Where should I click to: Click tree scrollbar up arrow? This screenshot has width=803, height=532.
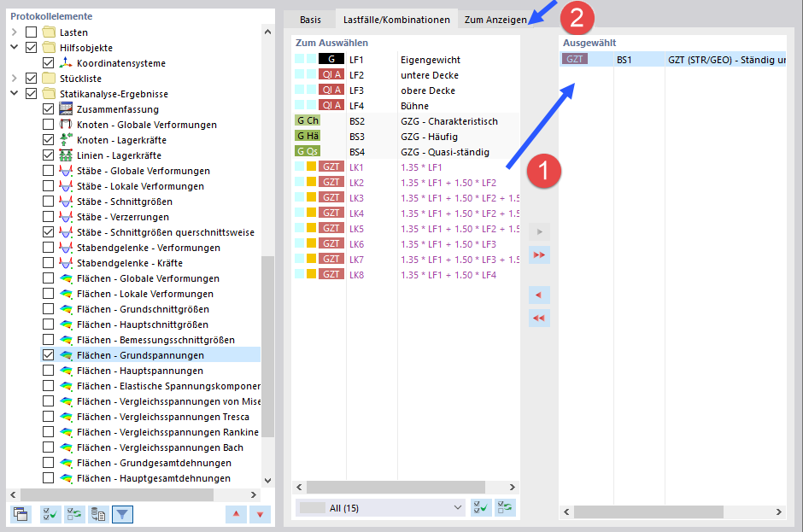click(268, 32)
